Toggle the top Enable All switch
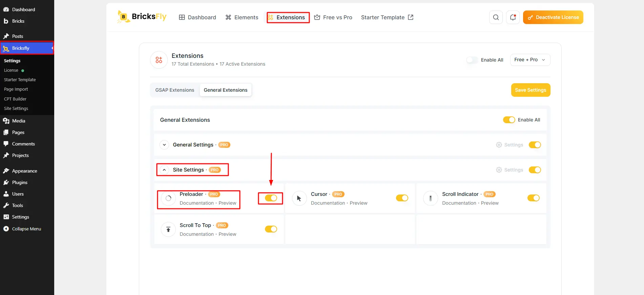Viewport: 644px width, 295px height. (472, 60)
